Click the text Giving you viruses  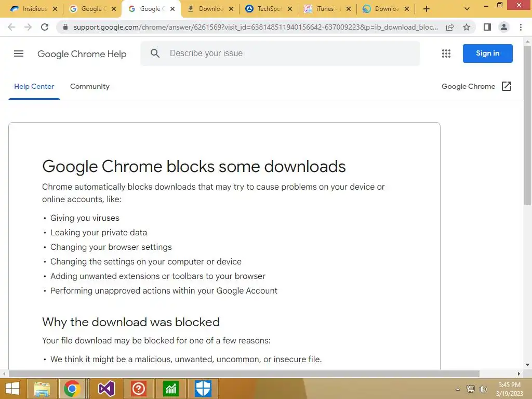(85, 218)
